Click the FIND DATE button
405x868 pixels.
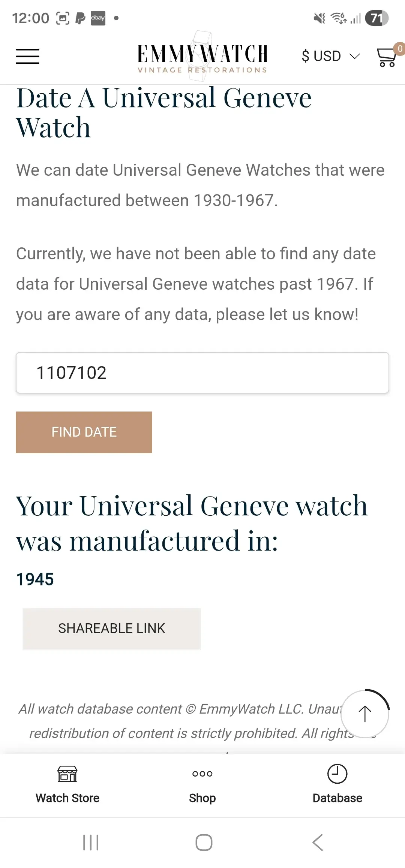point(84,432)
